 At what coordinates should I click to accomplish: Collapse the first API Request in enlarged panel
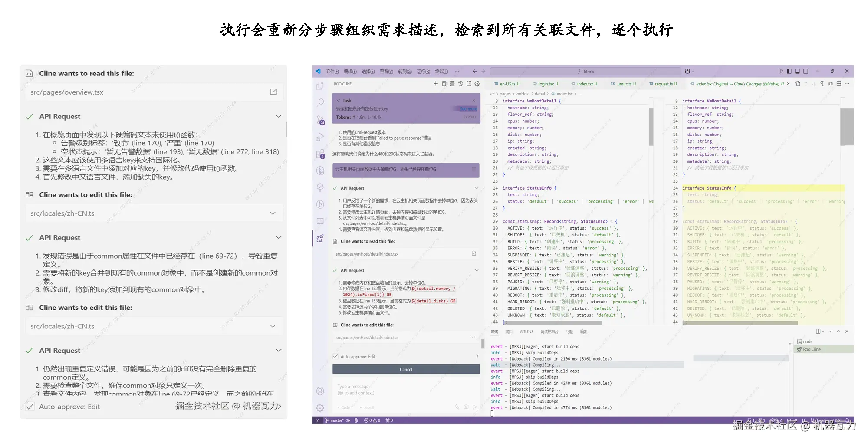point(279,116)
